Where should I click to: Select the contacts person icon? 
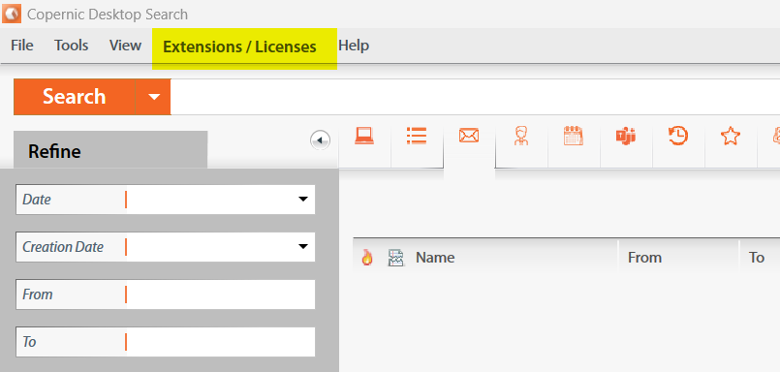point(521,136)
